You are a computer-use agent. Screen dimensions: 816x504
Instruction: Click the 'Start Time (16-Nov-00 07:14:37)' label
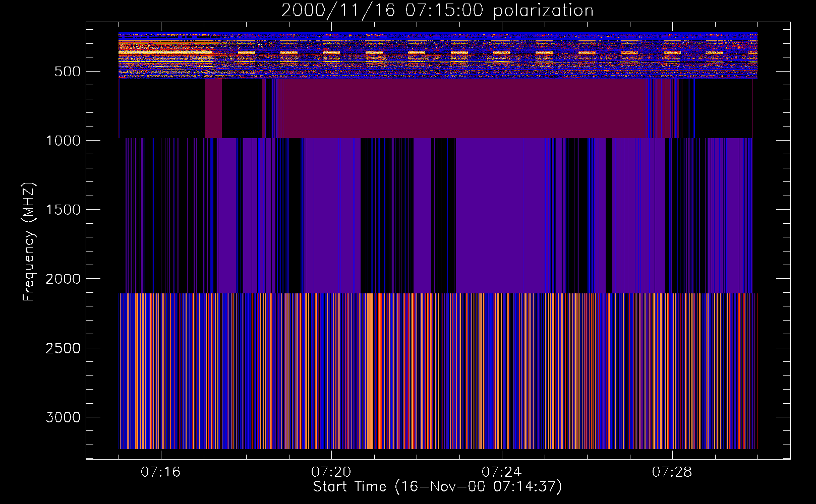click(x=437, y=487)
